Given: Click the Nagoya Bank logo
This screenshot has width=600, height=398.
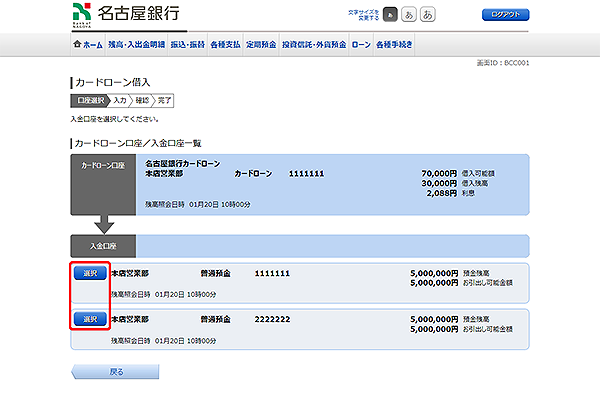Looking at the screenshot, I should [x=126, y=15].
